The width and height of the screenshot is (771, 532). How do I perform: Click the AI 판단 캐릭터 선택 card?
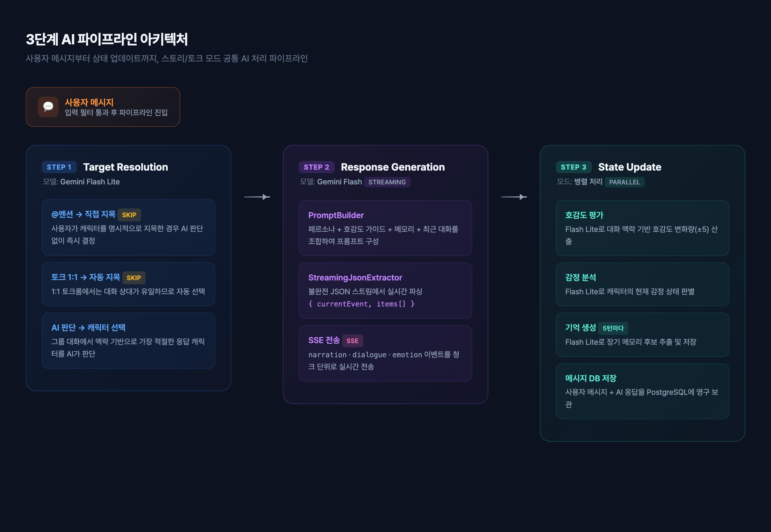tap(129, 340)
